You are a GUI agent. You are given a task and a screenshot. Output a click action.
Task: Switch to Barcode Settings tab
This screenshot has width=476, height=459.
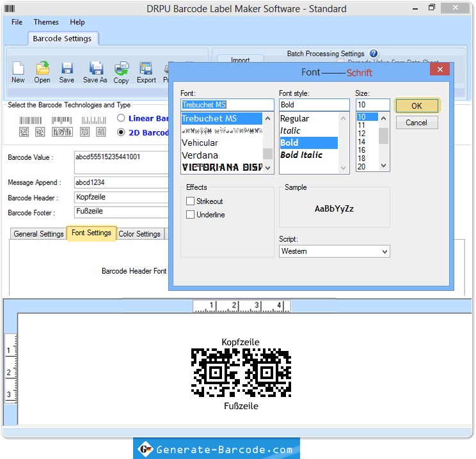coord(62,38)
